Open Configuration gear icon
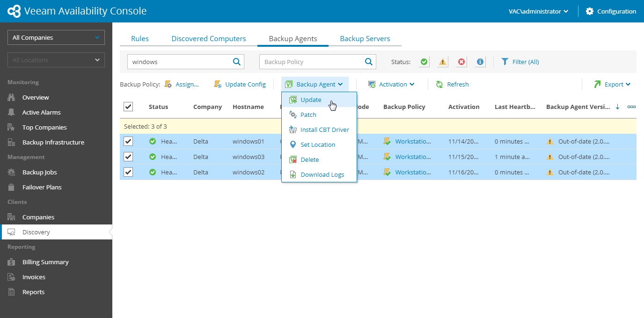The image size is (644, 318). 590,11
